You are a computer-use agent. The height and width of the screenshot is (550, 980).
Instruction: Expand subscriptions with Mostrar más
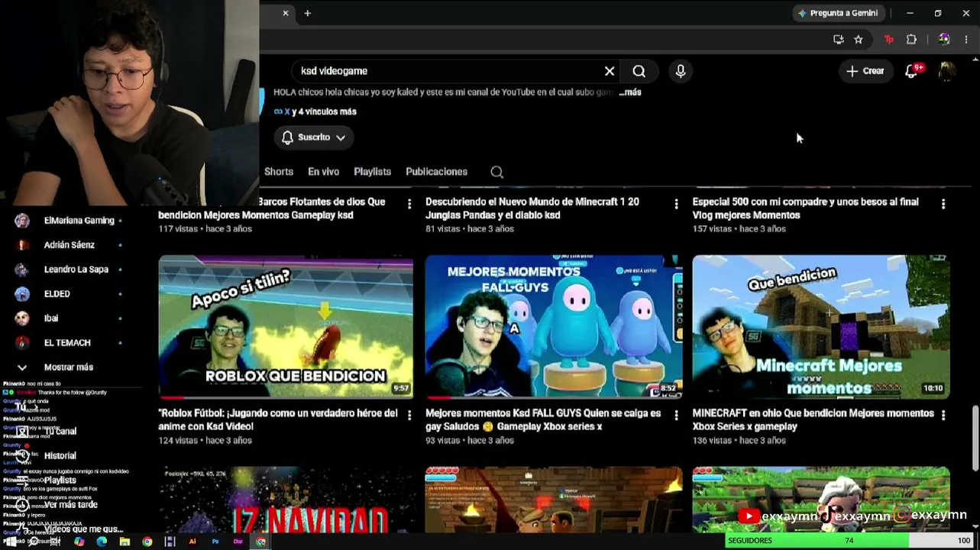[69, 367]
